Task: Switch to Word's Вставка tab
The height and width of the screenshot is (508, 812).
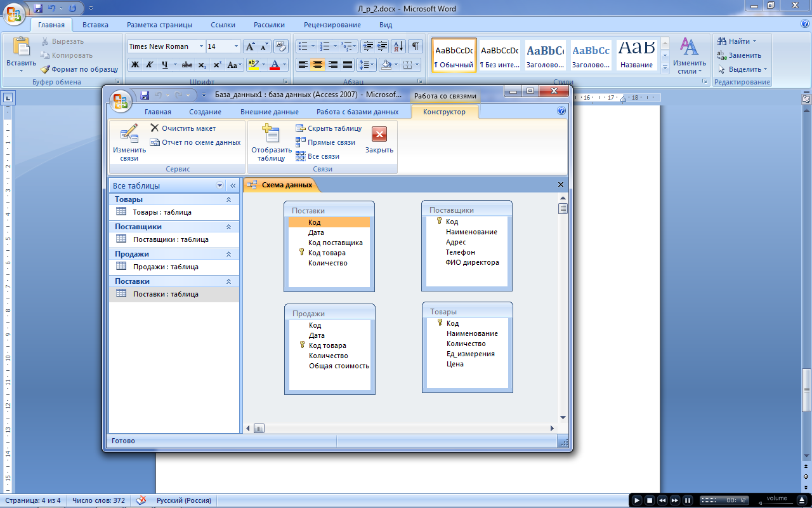Action: 95,25
